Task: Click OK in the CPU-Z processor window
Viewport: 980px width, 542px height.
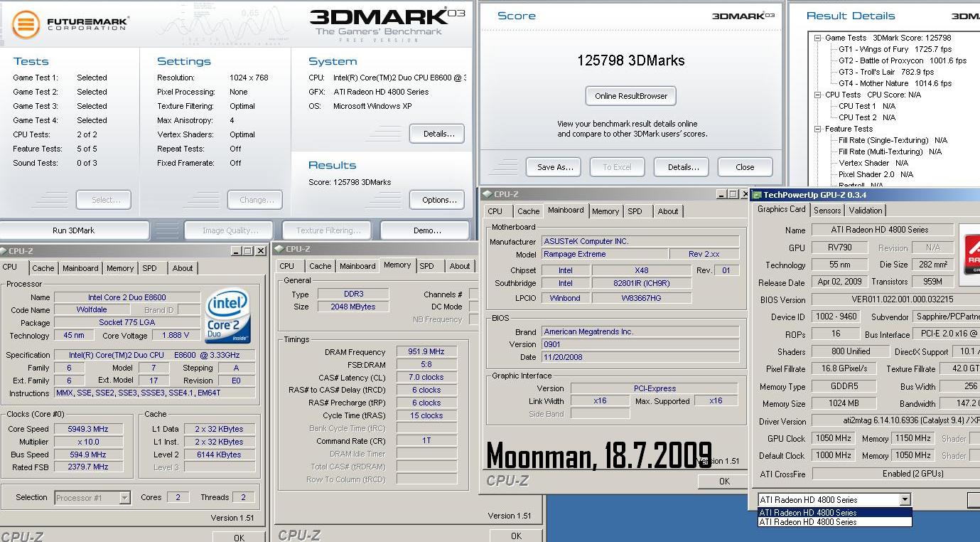Action: 239,537
